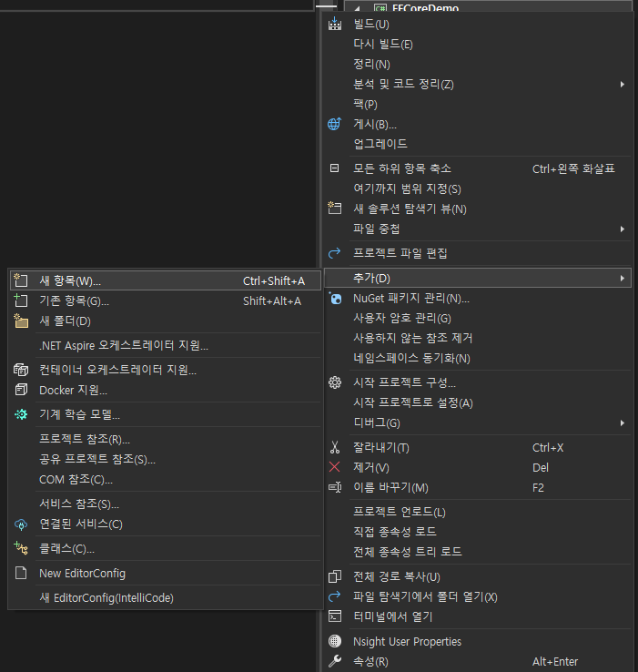Select 다시 빌드(E) from the menu

(x=382, y=44)
